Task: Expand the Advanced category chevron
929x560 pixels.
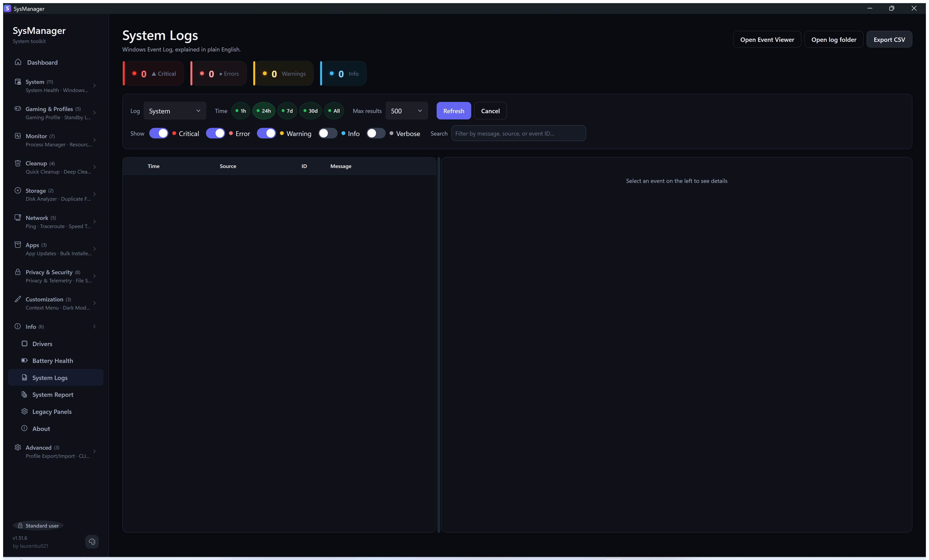Action: [x=95, y=451]
